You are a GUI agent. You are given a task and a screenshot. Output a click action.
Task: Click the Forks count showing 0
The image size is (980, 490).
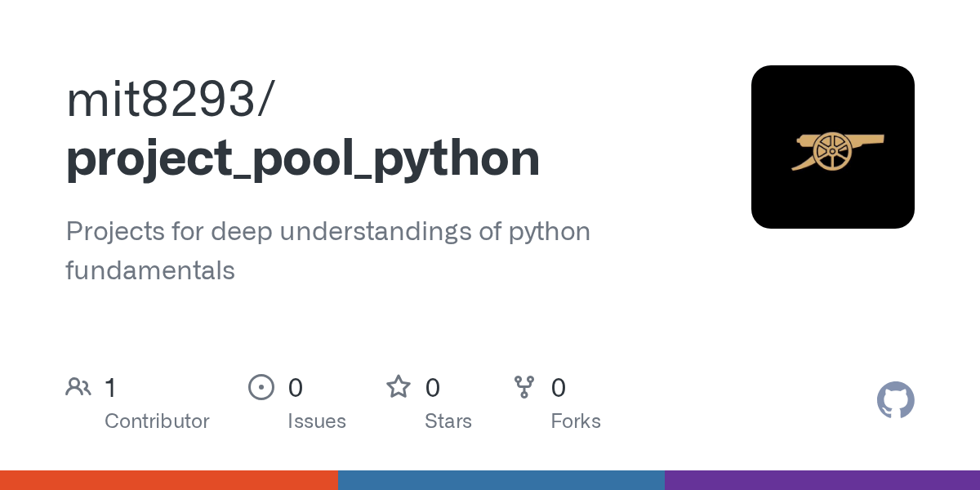click(x=559, y=387)
